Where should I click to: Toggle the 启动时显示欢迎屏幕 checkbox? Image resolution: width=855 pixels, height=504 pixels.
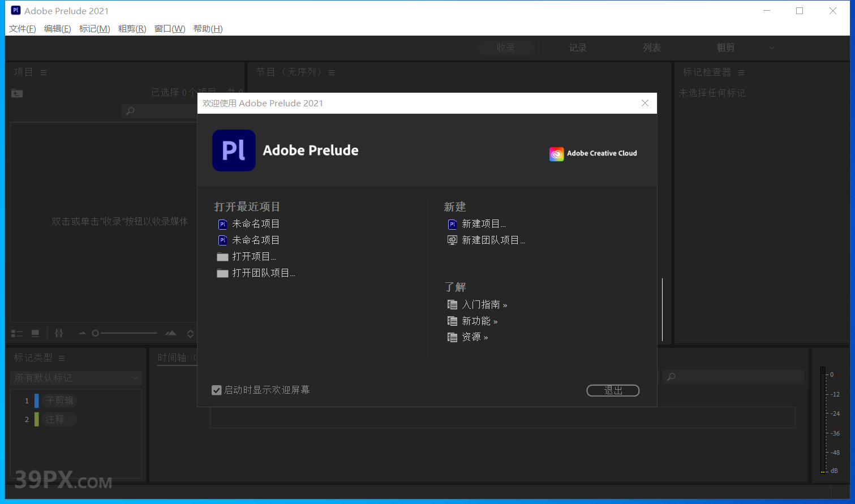(x=216, y=390)
